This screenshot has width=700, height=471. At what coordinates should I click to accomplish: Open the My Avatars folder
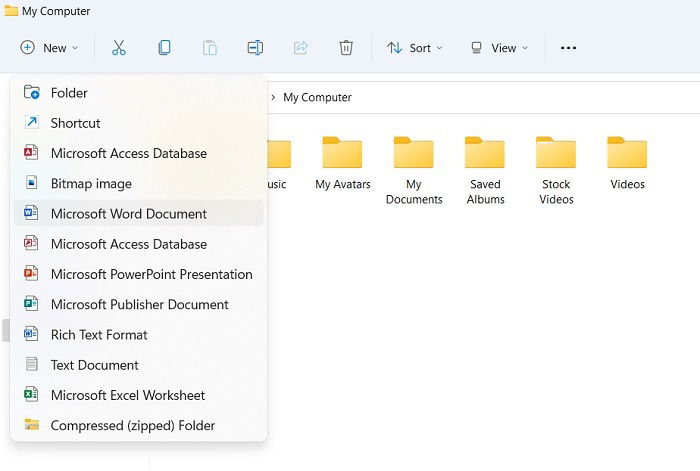342,164
